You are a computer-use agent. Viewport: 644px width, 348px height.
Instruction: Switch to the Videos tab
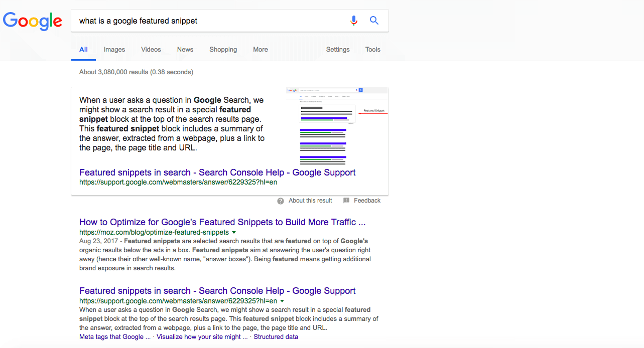coord(151,49)
